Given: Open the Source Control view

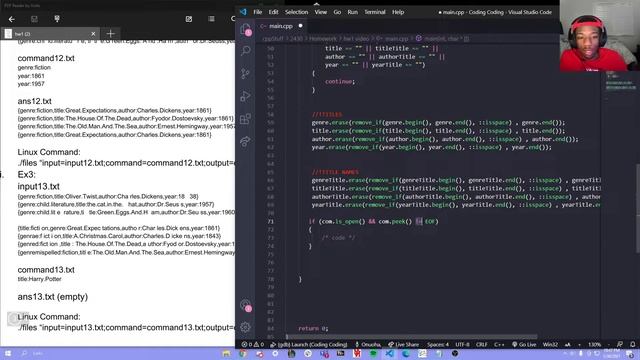Looking at the screenshot, I should coord(245,73).
